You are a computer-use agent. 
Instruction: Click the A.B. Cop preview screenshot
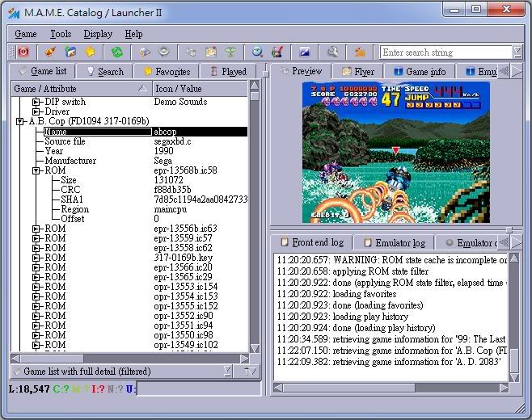pyautogui.click(x=395, y=153)
